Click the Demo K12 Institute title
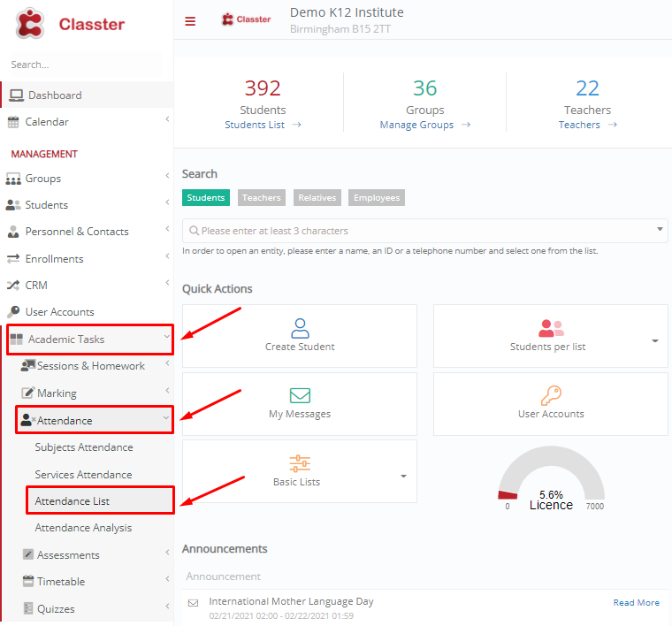This screenshot has width=672, height=626. coord(347,12)
